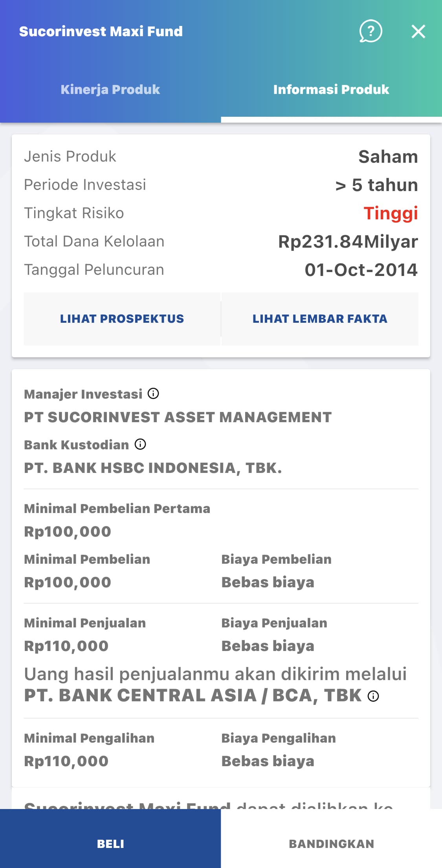
Task: Tap the Beli button
Action: tap(110, 844)
